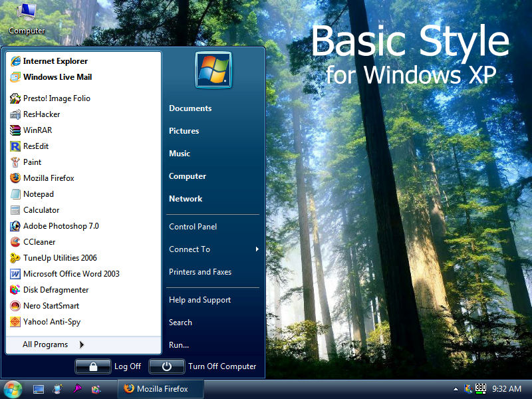The height and width of the screenshot is (399, 532).
Task: Click the tray icon showing 380
Action: (481, 389)
